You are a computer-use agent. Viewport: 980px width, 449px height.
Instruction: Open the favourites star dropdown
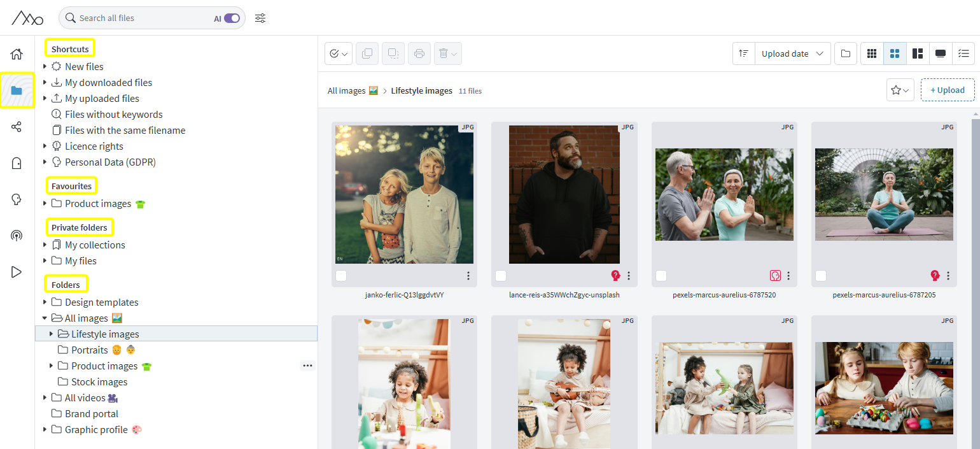[x=900, y=90]
